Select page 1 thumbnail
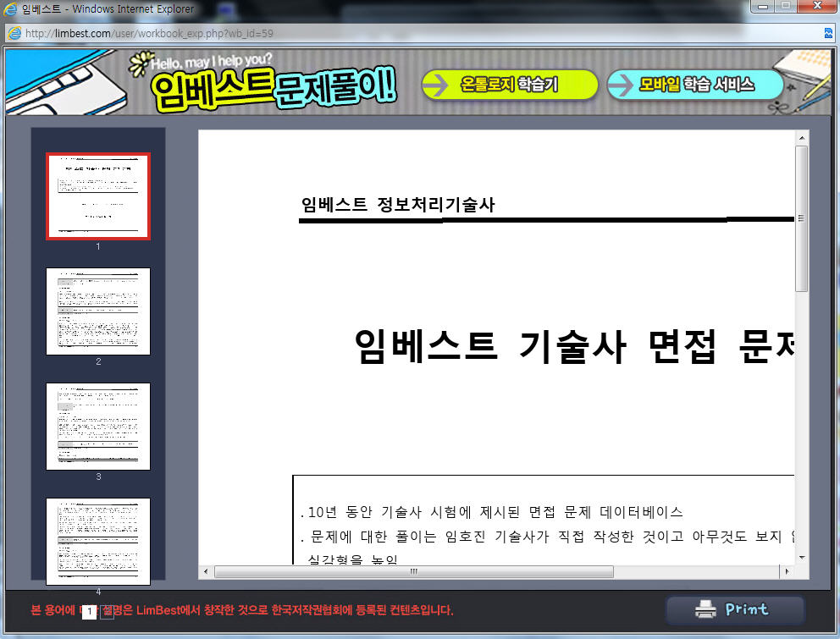 98,196
